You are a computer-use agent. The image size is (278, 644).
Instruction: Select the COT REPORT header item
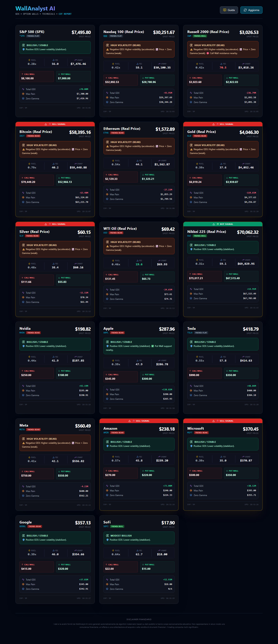click(65, 14)
